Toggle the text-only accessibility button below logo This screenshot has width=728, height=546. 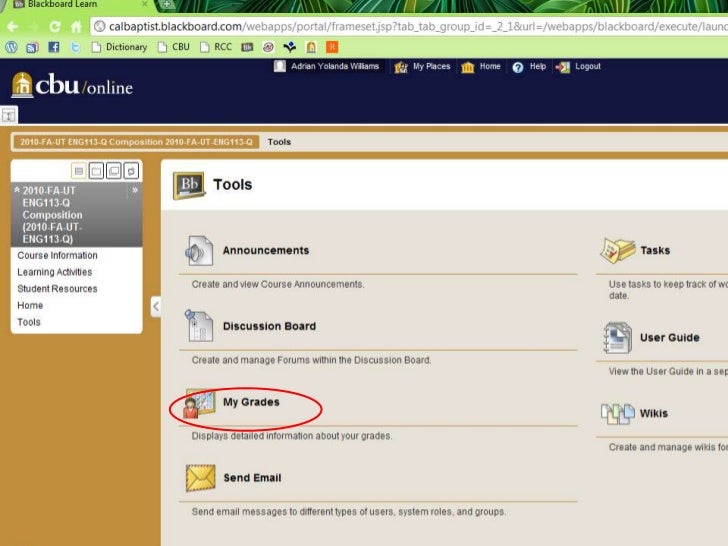tap(9, 116)
